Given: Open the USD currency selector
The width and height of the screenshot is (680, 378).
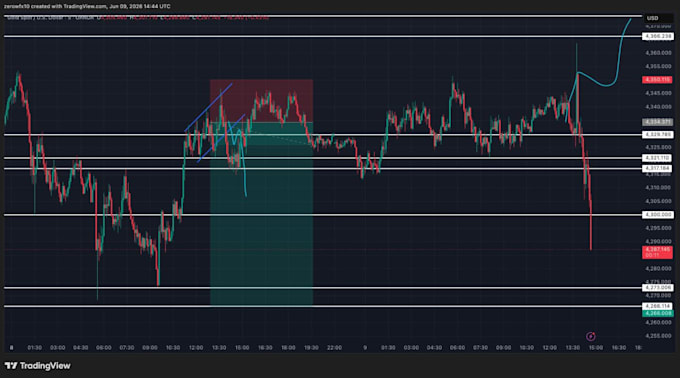Looking at the screenshot, I should pos(653,18).
